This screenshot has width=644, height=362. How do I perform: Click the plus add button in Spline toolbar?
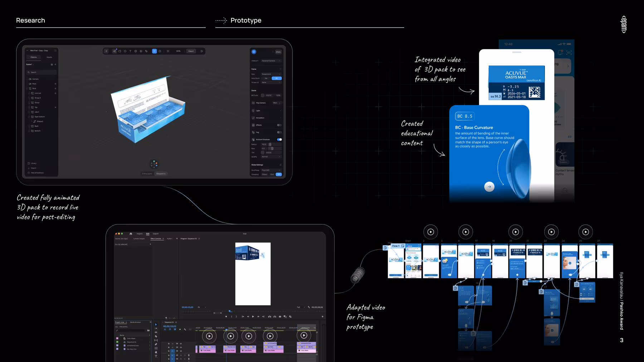click(106, 51)
